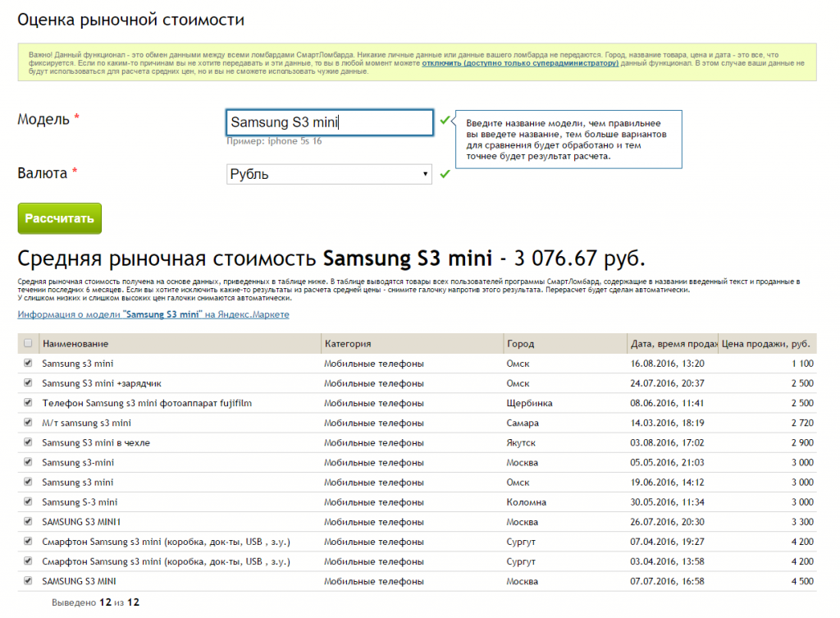Toggle the select-all checkbox in table header
This screenshot has height=618, width=840.
[x=28, y=343]
